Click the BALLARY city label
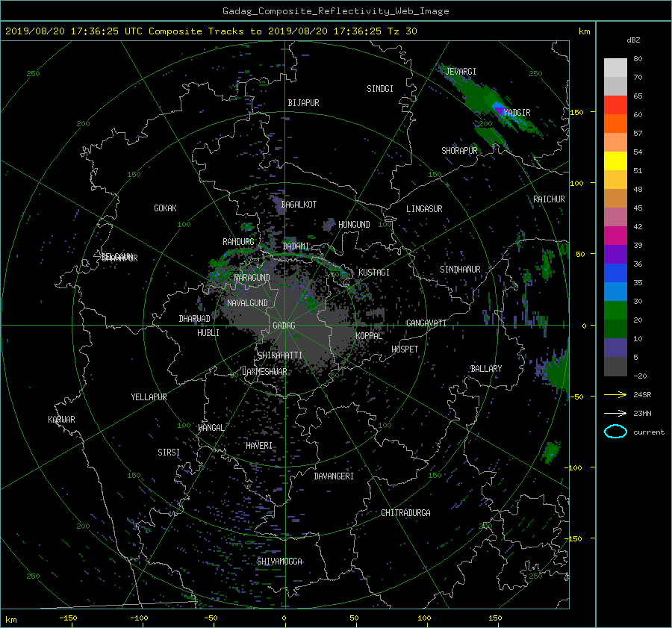 (x=486, y=369)
